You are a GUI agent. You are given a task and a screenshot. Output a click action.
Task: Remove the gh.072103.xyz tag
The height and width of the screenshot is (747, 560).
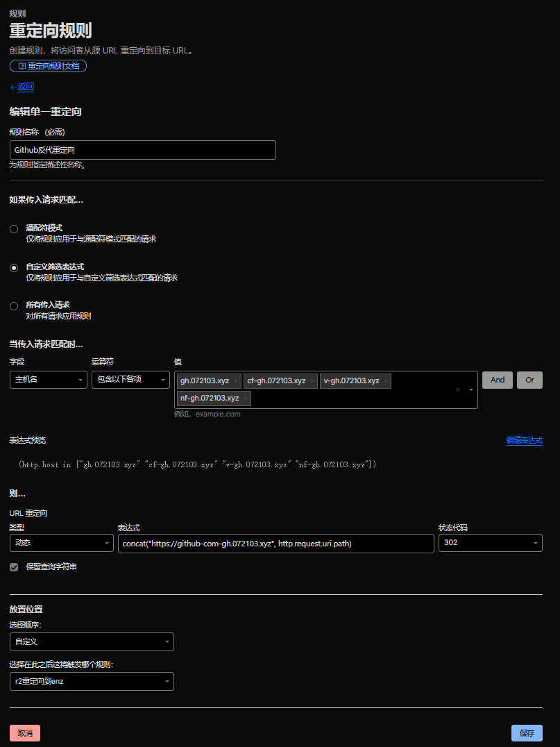236,381
